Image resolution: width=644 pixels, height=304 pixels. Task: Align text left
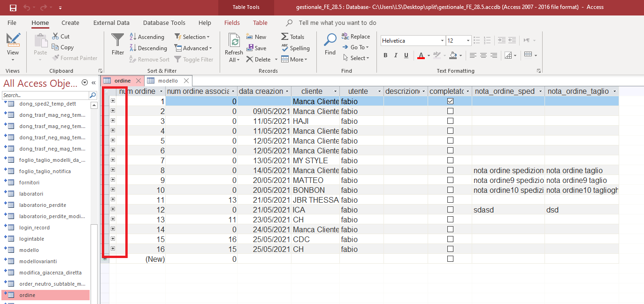click(473, 55)
